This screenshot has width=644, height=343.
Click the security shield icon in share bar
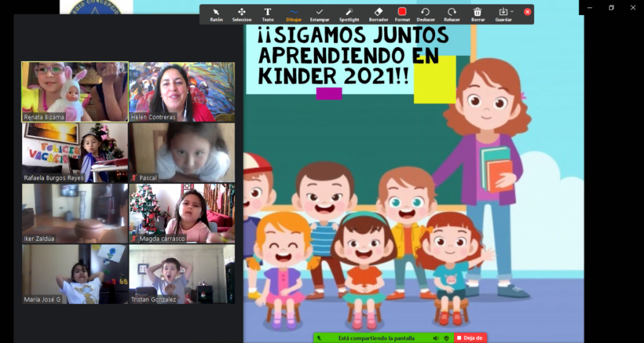coord(446,338)
